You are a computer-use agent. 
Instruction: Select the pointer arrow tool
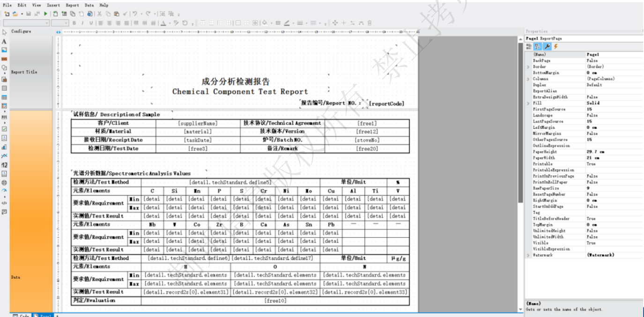4,32
